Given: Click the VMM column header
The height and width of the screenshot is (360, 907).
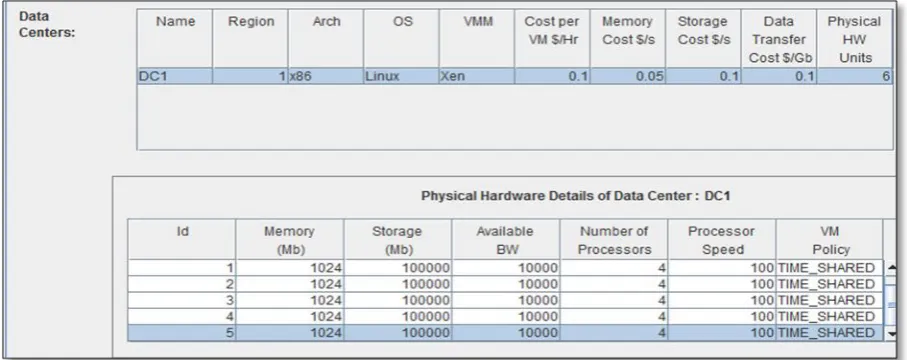Looking at the screenshot, I should [477, 39].
